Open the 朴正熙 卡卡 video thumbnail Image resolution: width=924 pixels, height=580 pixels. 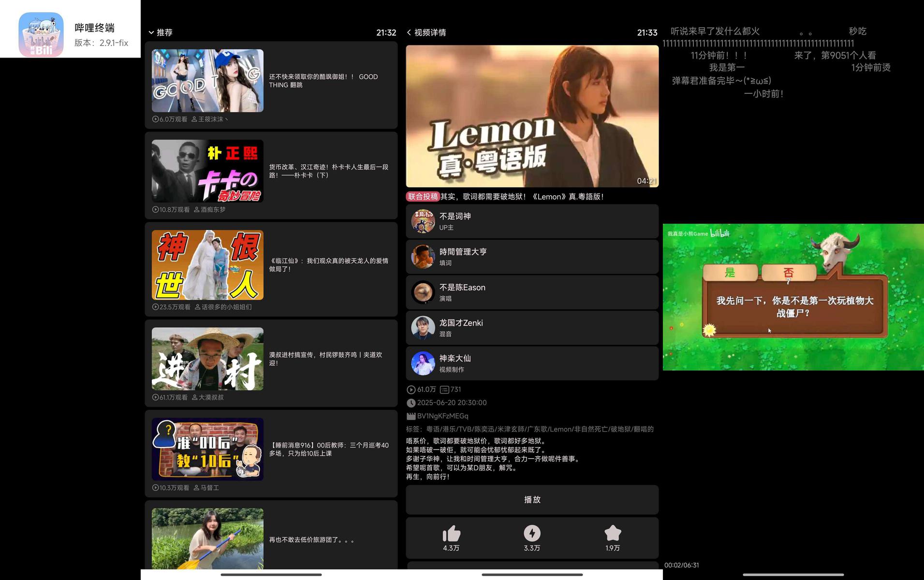coord(207,171)
